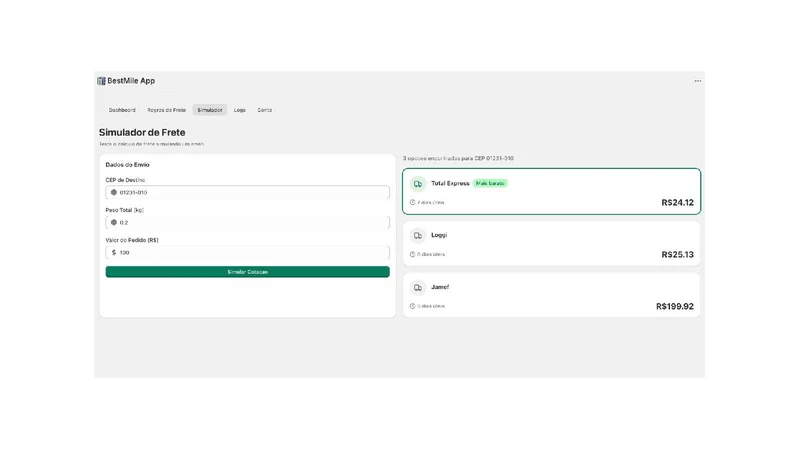Open the Dashboard tab

(x=122, y=110)
